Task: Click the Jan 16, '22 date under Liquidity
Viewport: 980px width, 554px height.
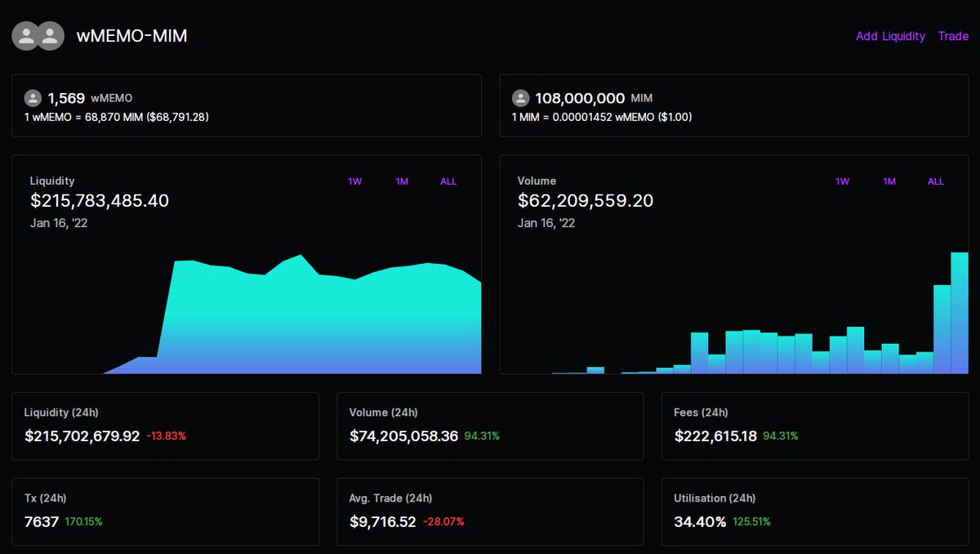Action: 59,222
